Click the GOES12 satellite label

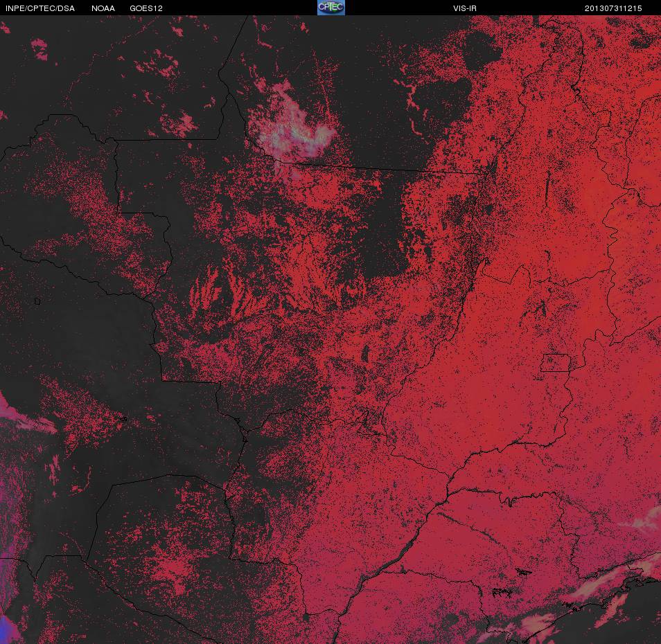point(146,8)
